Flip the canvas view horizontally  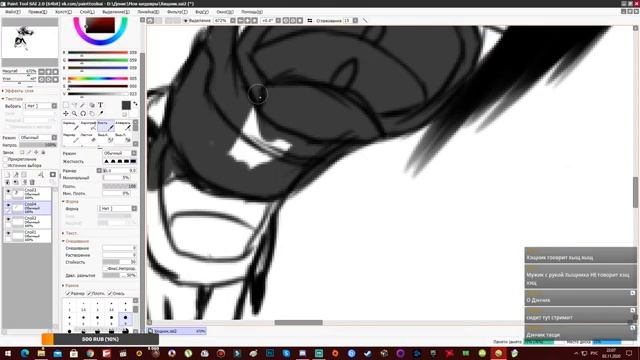(x=309, y=20)
